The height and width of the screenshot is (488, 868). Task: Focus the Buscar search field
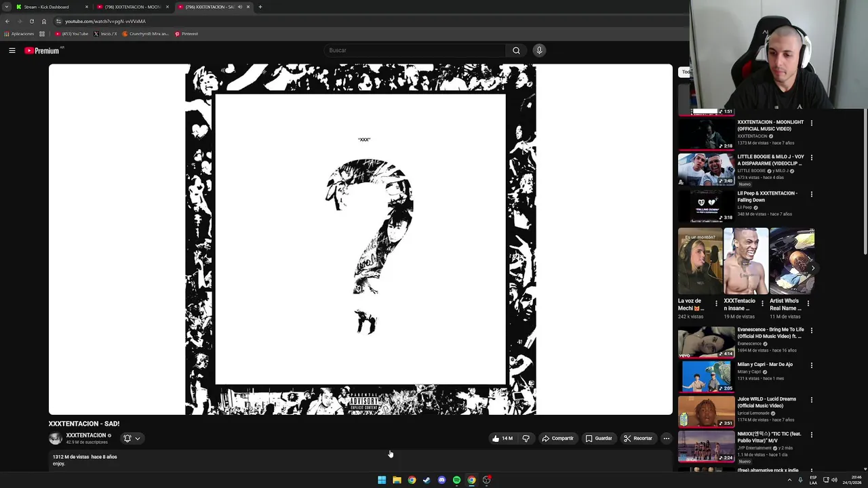click(415, 50)
